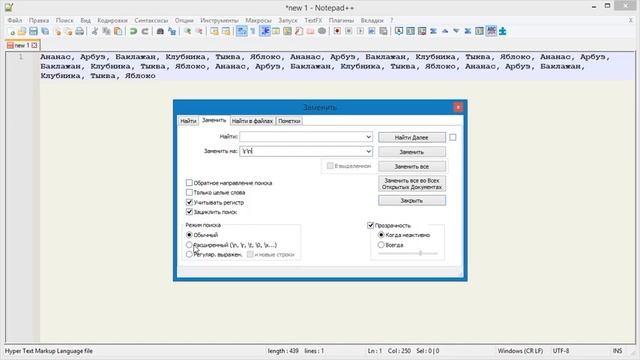Image resolution: width=640 pixels, height=360 pixels.
Task: Toggle the Word Wrap toolbar icon
Action: pyautogui.click(x=242, y=31)
